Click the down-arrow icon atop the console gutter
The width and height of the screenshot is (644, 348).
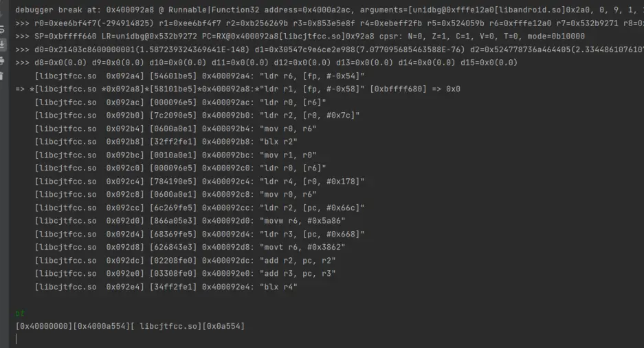[x=2, y=14]
